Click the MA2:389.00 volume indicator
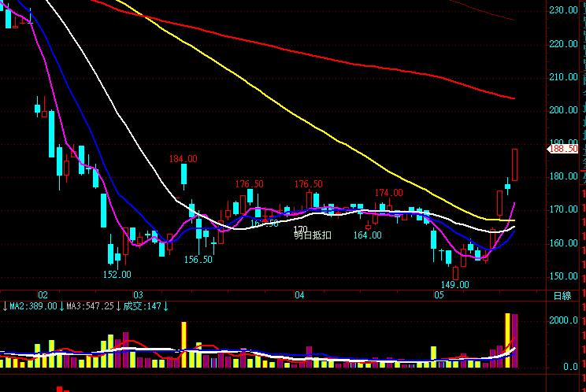 click(33, 306)
